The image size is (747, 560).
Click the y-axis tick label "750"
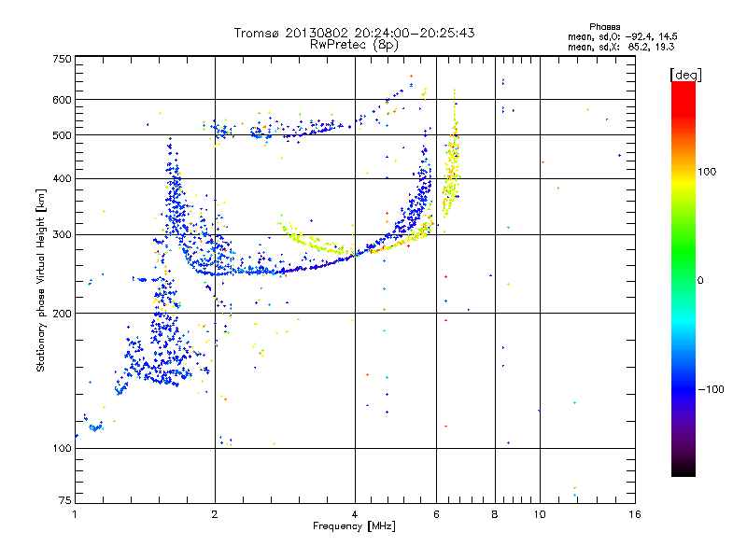pyautogui.click(x=62, y=59)
